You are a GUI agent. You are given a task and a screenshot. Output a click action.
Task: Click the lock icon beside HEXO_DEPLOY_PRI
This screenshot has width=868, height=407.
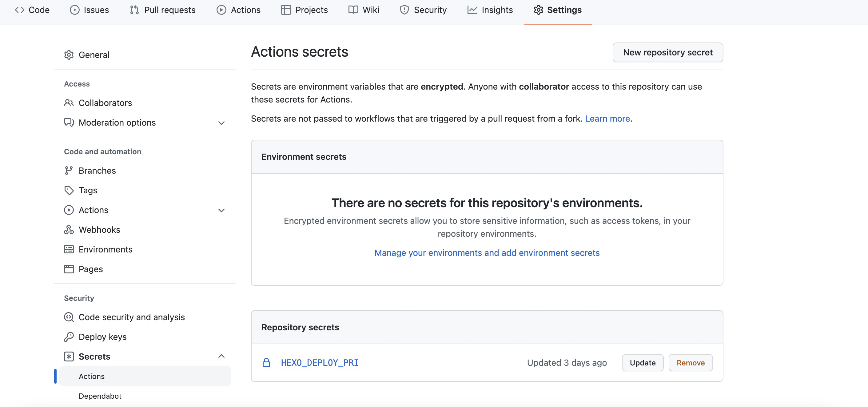coord(266,362)
